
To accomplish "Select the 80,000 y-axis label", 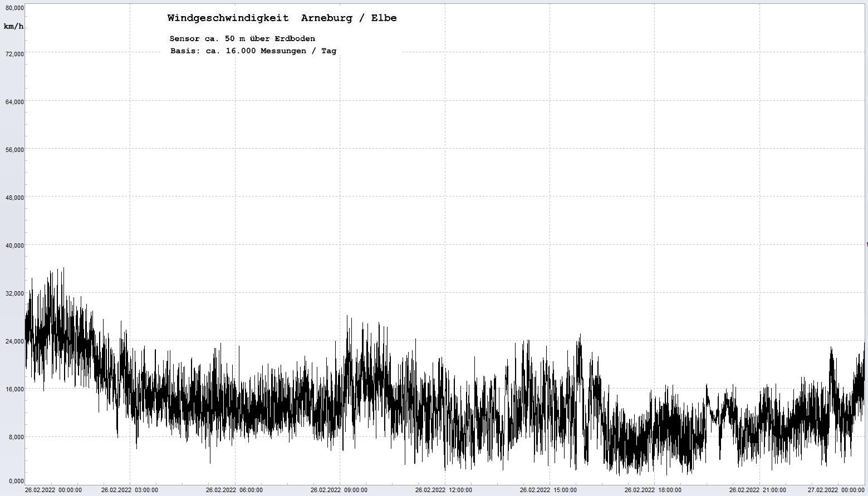I will pos(14,8).
